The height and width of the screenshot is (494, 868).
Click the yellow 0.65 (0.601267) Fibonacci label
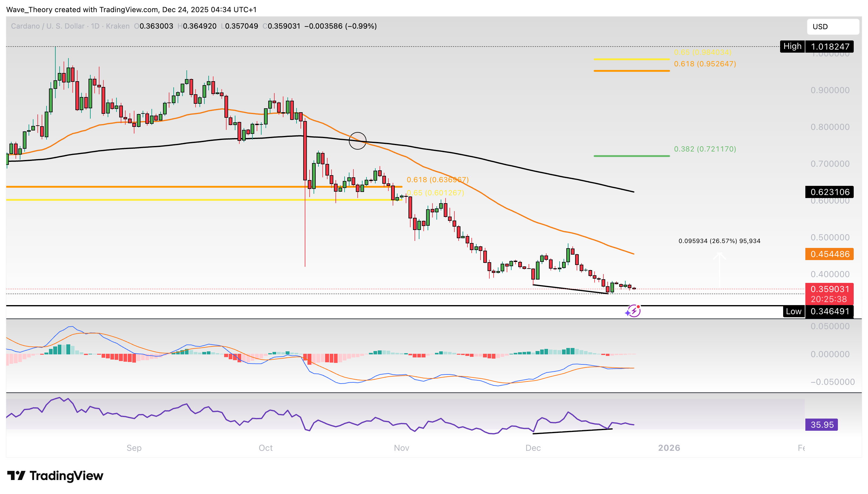pos(435,193)
